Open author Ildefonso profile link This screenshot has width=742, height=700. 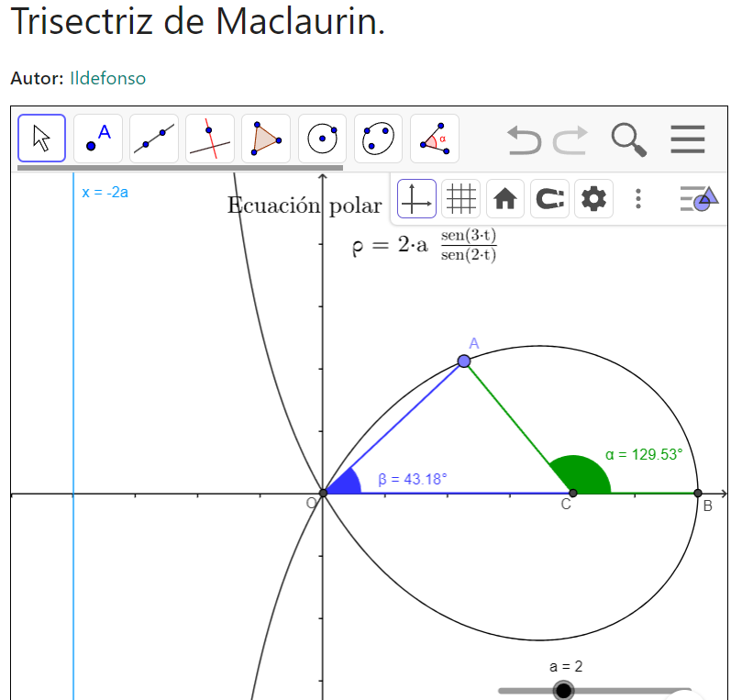coord(107,78)
